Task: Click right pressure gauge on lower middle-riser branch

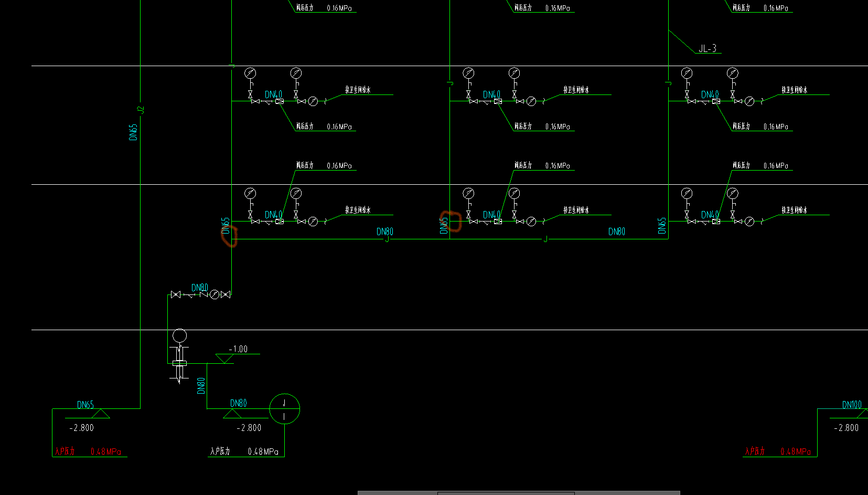Action: (514, 193)
